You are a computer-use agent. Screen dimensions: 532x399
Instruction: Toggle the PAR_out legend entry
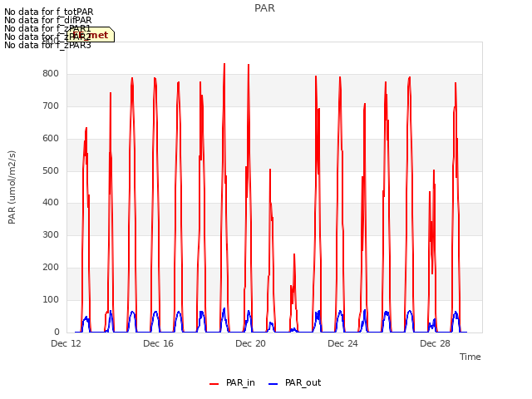[294, 382]
